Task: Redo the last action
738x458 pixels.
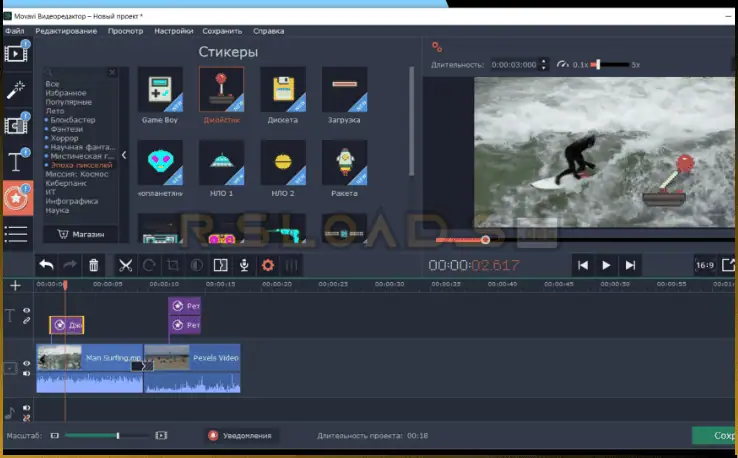Action: pyautogui.click(x=70, y=265)
